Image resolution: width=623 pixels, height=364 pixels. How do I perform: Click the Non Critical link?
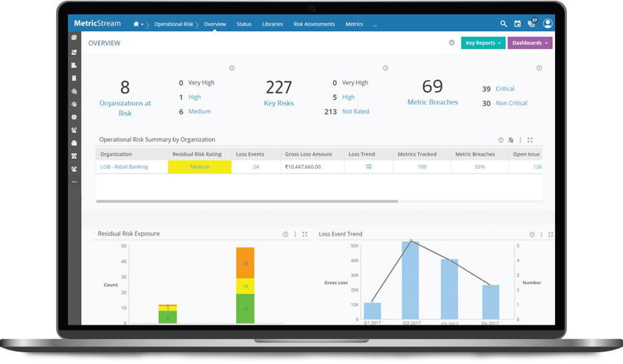[511, 103]
